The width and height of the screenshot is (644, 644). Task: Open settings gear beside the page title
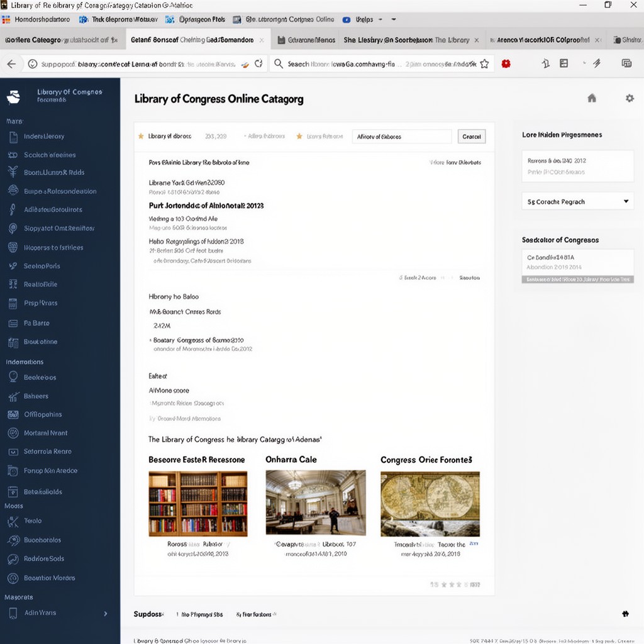[x=630, y=98]
